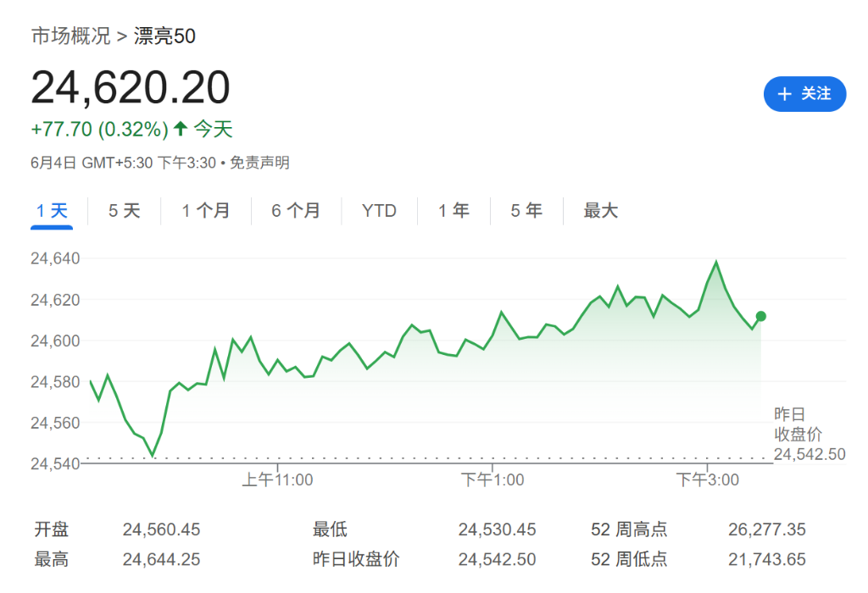868x593 pixels.
Task: Click the 6月4日 GMT+5:30 timestamp
Action: [124, 163]
